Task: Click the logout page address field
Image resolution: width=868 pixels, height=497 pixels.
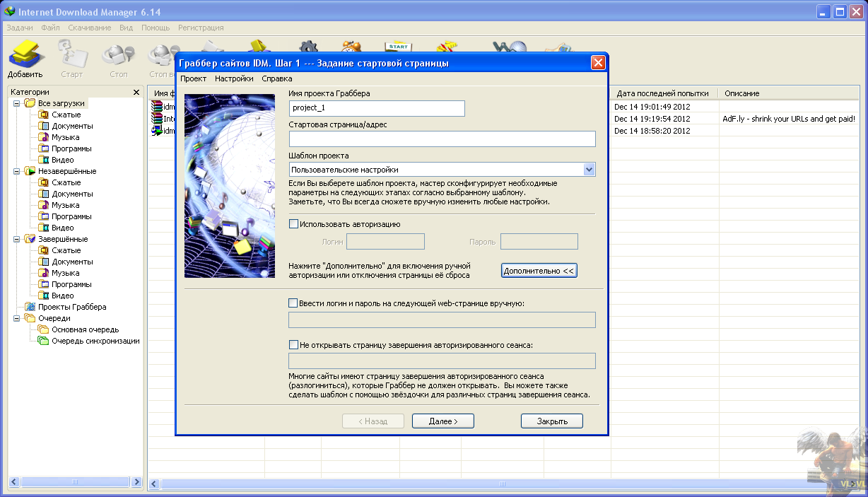Action: [442, 361]
